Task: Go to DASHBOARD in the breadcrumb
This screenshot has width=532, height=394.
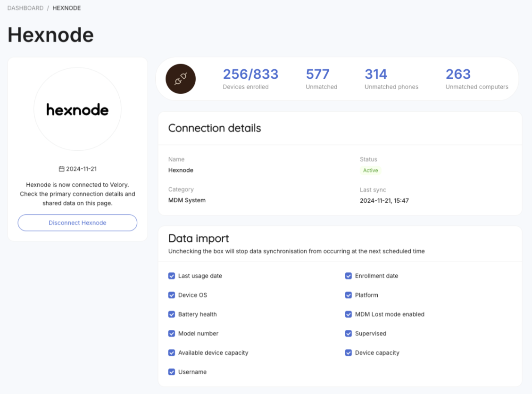Action: click(x=25, y=8)
